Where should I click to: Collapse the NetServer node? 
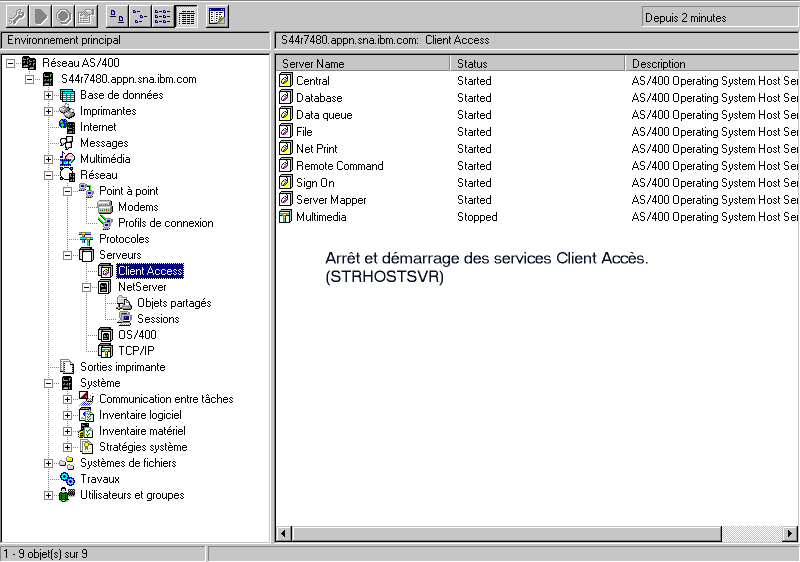point(87,287)
